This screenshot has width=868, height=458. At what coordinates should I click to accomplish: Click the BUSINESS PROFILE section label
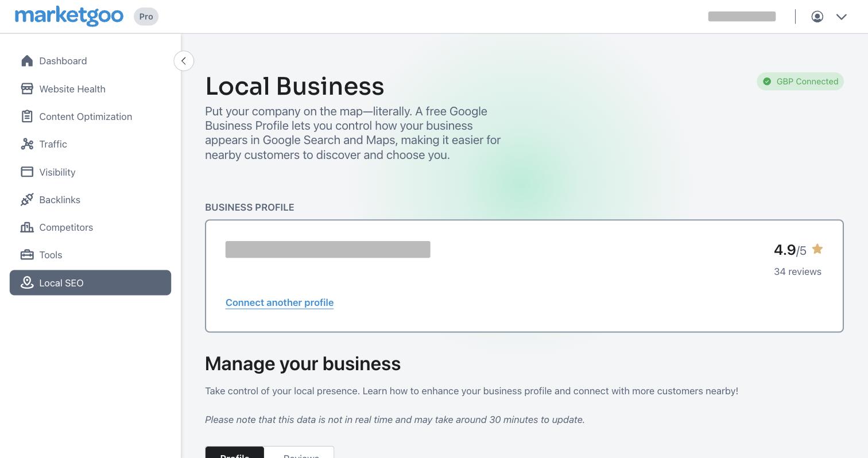[250, 207]
